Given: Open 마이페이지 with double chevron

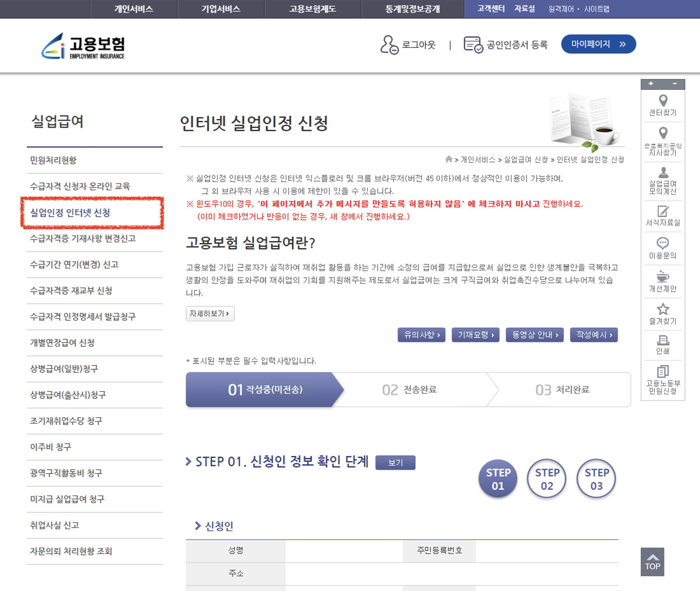Looking at the screenshot, I should click(x=598, y=44).
